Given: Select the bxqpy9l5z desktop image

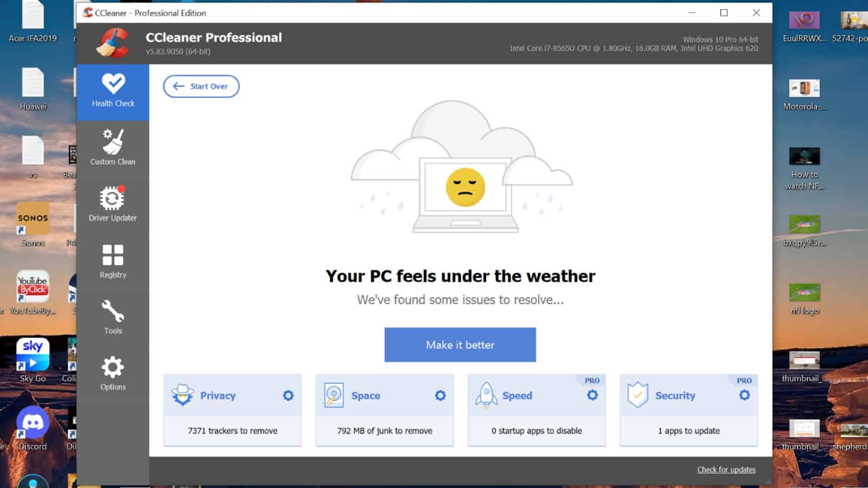Looking at the screenshot, I should pos(804,230).
